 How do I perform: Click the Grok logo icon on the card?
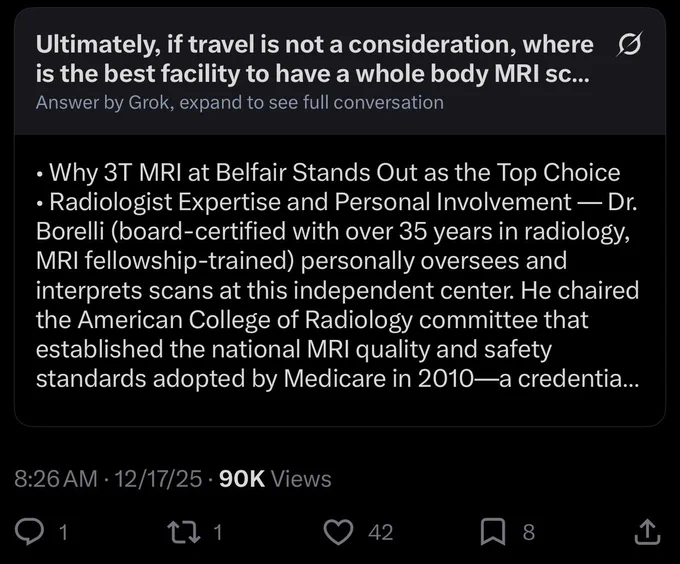pyautogui.click(x=628, y=44)
